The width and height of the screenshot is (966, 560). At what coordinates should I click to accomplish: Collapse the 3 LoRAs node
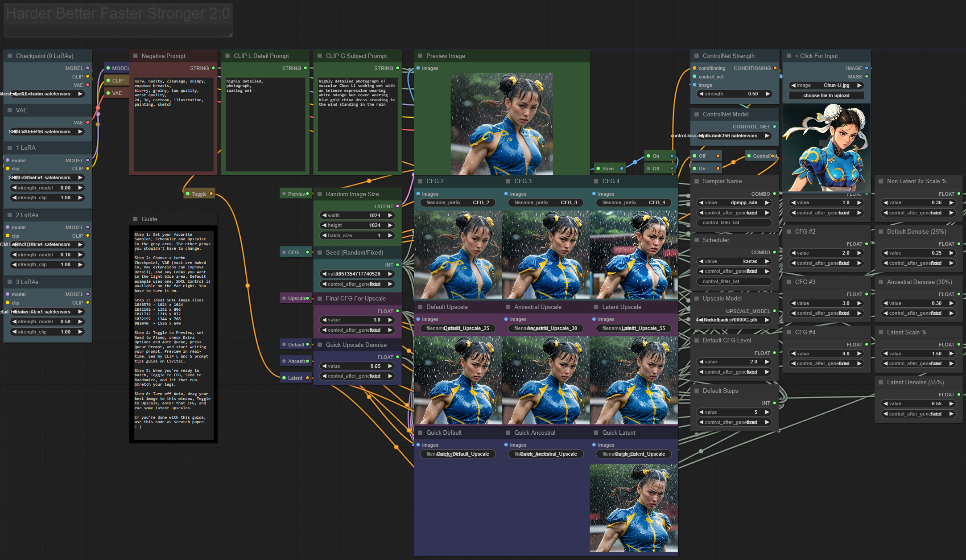pos(10,282)
